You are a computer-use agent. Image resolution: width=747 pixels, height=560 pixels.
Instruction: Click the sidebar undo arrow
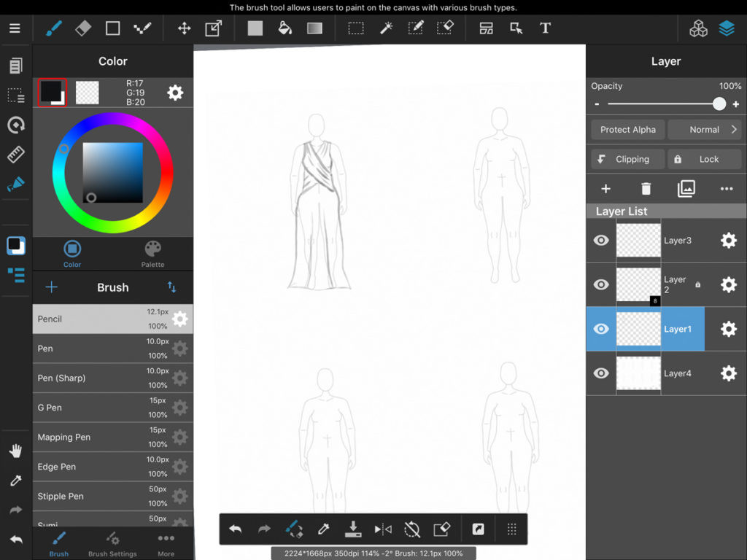point(16,540)
